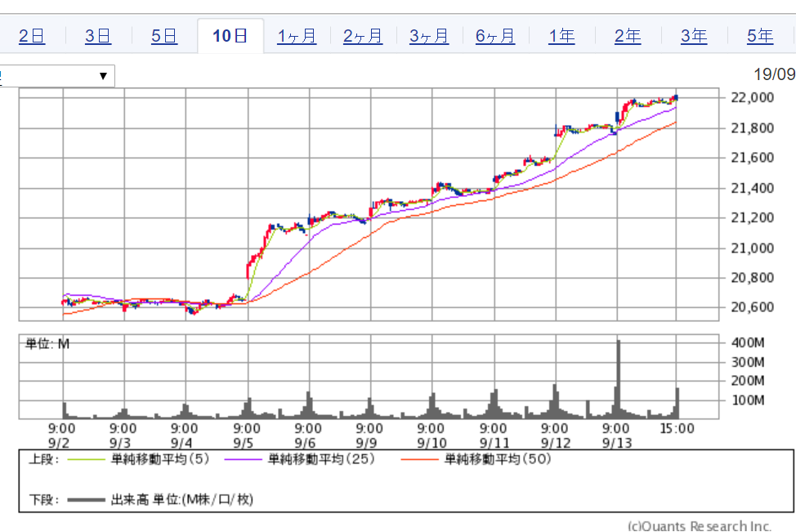
Task: Open the 5日 chart range tab
Action: (x=164, y=36)
